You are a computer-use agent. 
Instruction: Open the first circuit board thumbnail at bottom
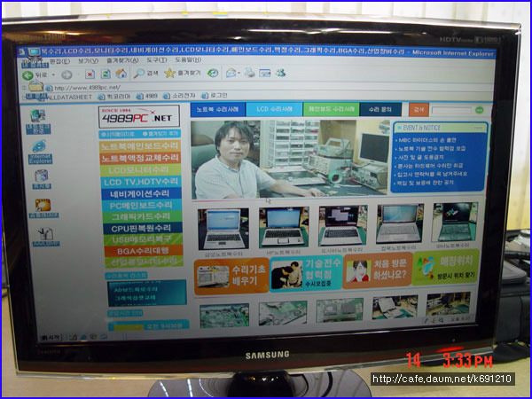[x=224, y=316]
